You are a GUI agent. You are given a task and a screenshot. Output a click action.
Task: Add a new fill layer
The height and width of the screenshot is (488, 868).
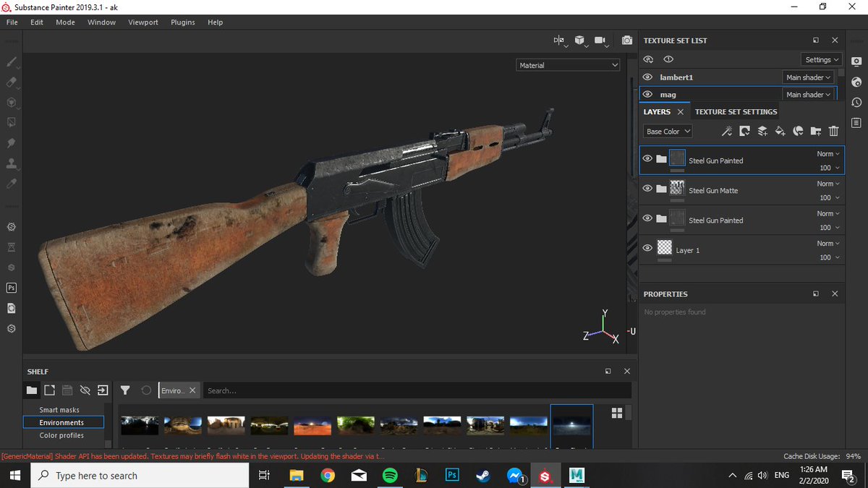point(780,131)
